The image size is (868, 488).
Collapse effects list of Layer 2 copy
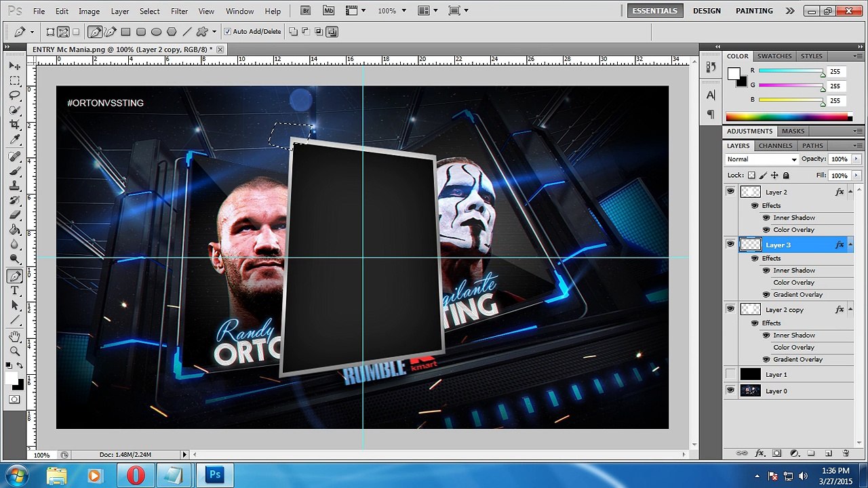tap(850, 309)
